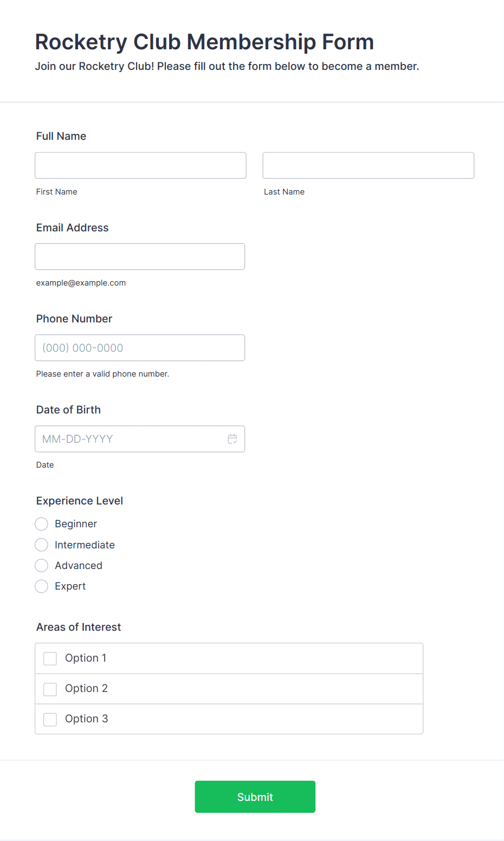Choose Advanced experience level
This screenshot has height=841, width=504.
(41, 566)
